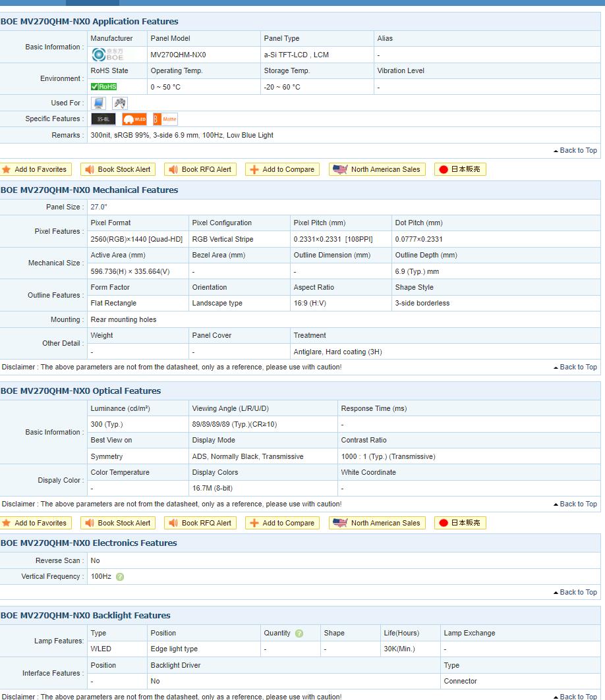This screenshot has height=700, width=605.
Task: Click operating temperature '0 ~ 50 °C'
Action: pos(165,87)
